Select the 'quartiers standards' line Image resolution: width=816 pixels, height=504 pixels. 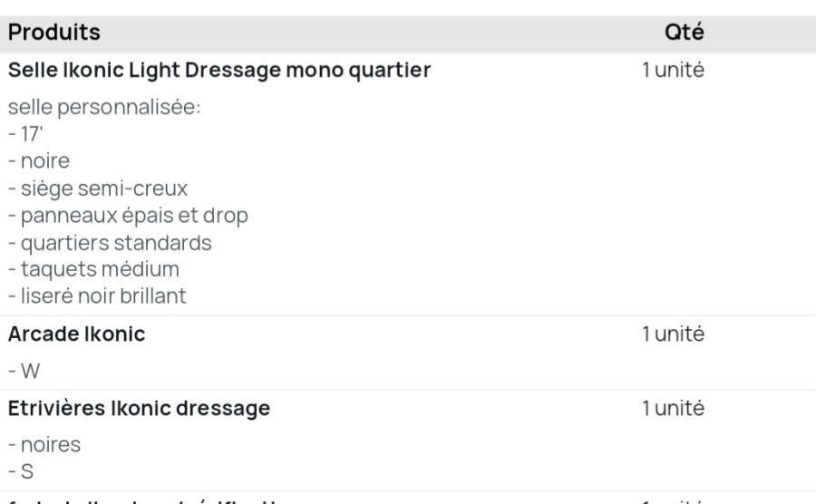click(x=110, y=243)
